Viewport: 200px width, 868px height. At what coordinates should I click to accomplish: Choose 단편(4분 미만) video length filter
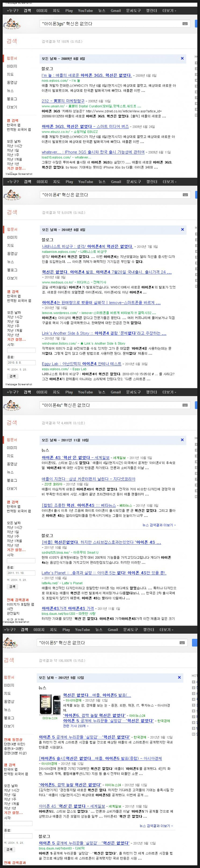coord(15,744)
